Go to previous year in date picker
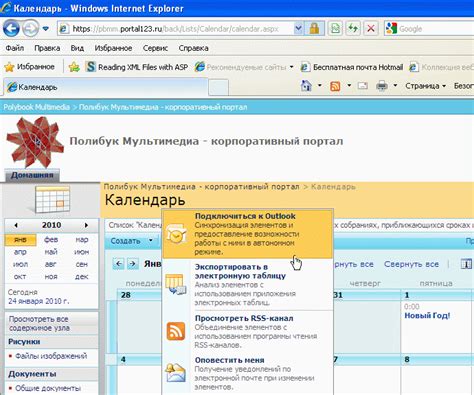The width and height of the screenshot is (474, 395). (x=16, y=225)
